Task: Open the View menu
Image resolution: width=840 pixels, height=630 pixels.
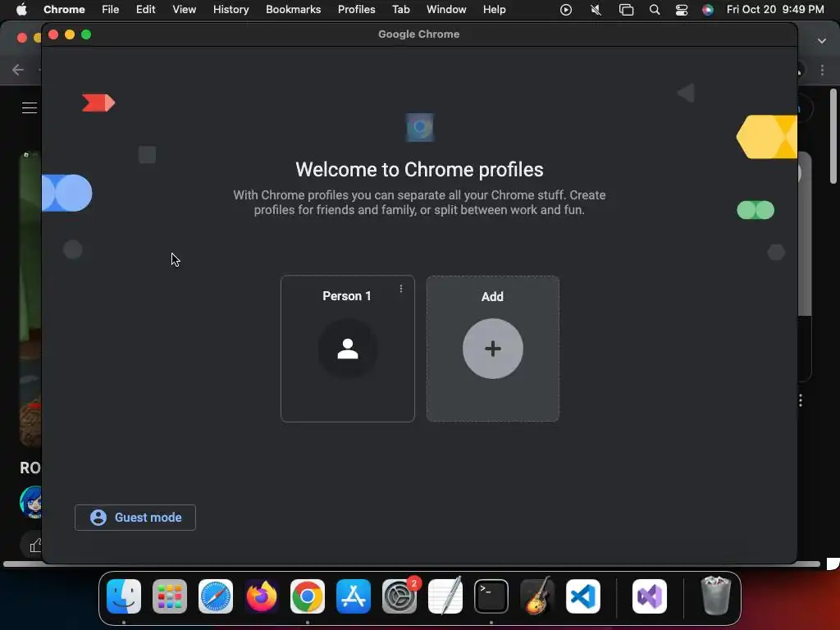Action: tap(184, 9)
